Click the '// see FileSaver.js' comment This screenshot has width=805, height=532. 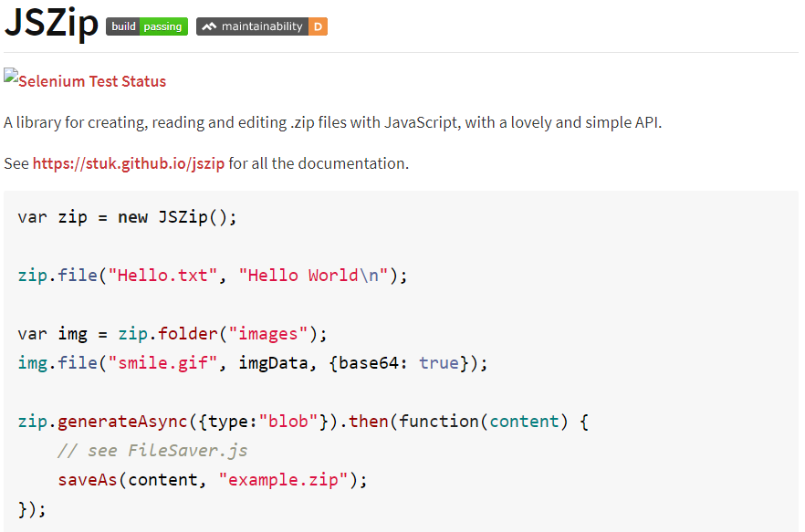pyautogui.click(x=152, y=451)
